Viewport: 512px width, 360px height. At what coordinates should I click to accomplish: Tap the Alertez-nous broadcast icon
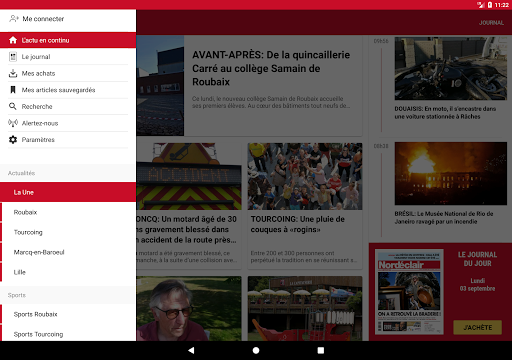(13, 123)
